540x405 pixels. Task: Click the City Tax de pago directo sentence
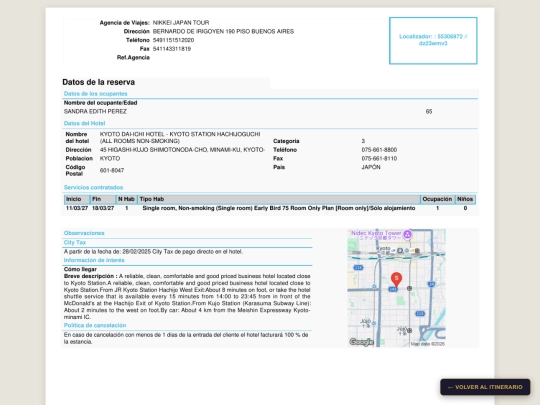(x=153, y=252)
